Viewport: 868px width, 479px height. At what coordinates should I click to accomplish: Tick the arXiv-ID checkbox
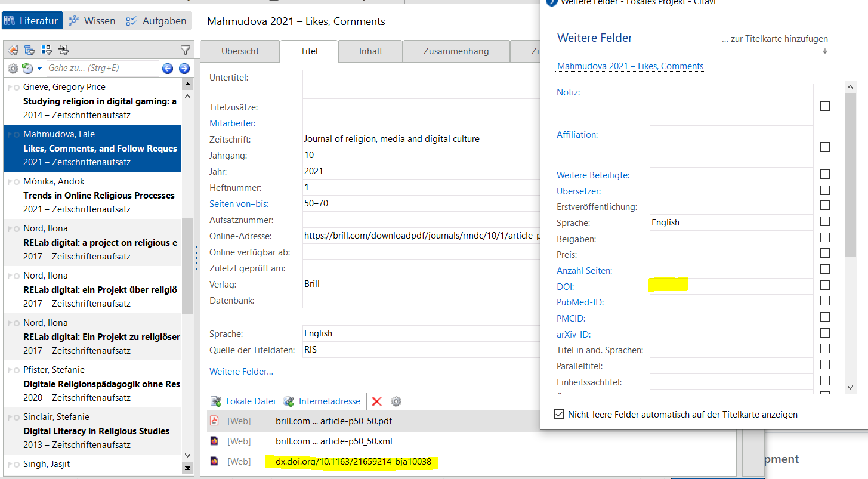[825, 333]
